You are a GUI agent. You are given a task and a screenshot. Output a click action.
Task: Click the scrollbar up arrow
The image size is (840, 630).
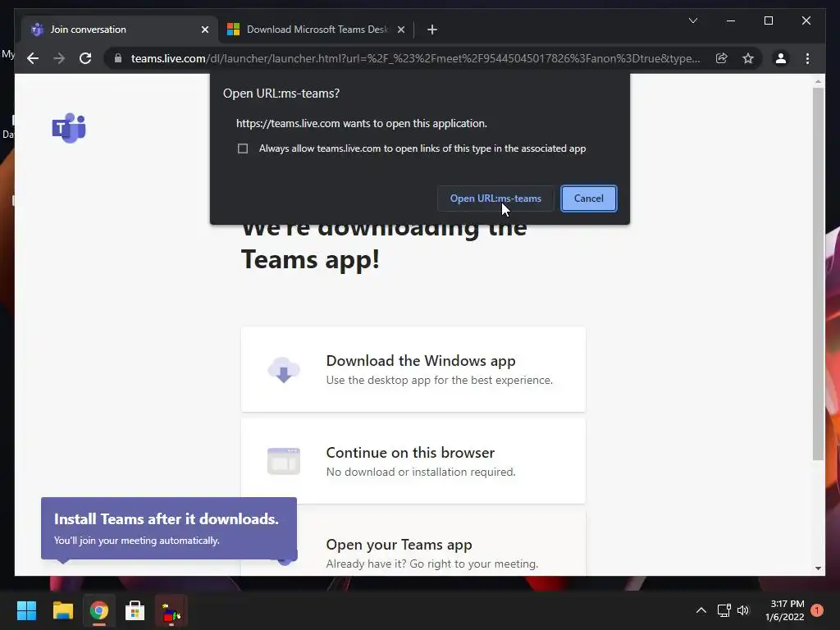point(818,81)
